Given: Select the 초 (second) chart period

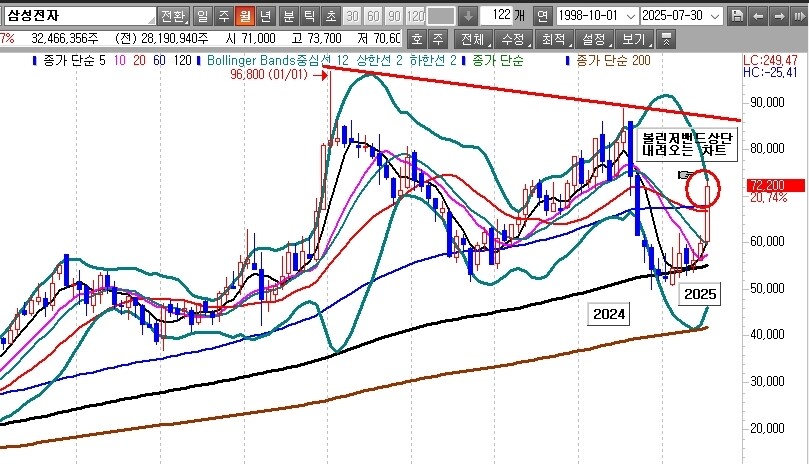Looking at the screenshot, I should (x=331, y=16).
